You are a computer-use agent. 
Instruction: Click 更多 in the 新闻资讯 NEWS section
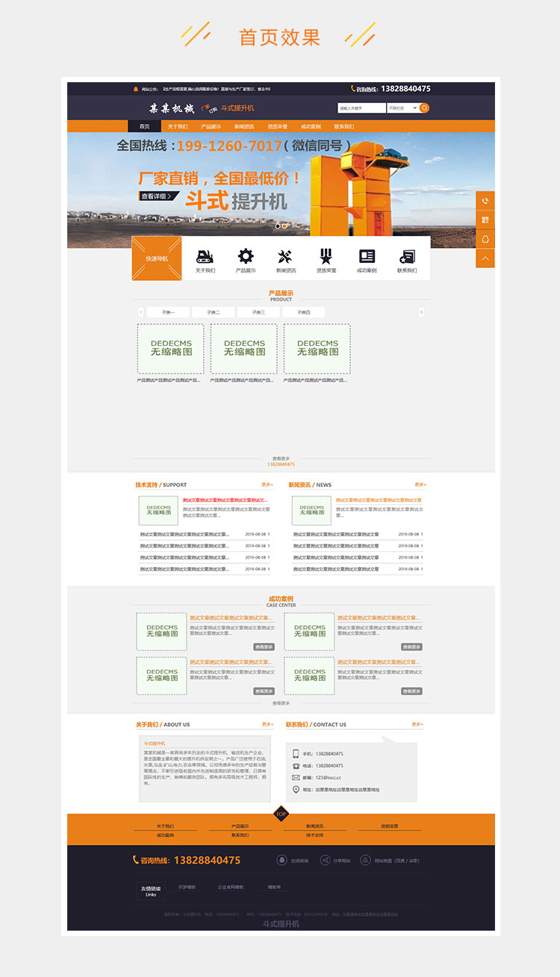tap(420, 485)
